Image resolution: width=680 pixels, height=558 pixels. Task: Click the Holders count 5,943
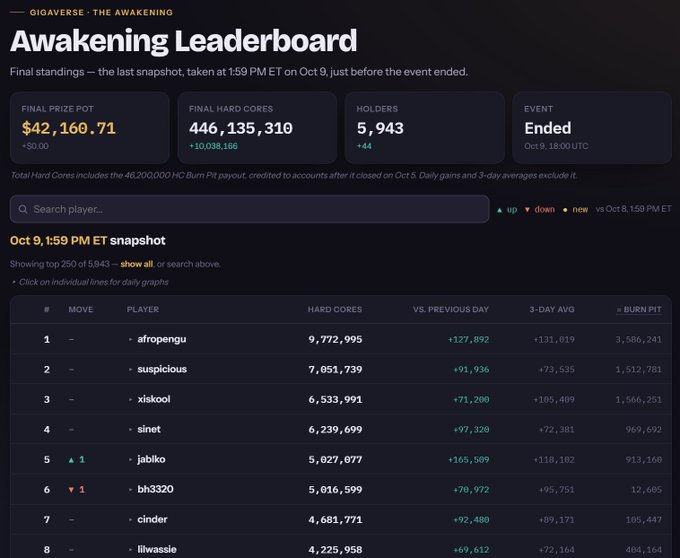tap(380, 128)
